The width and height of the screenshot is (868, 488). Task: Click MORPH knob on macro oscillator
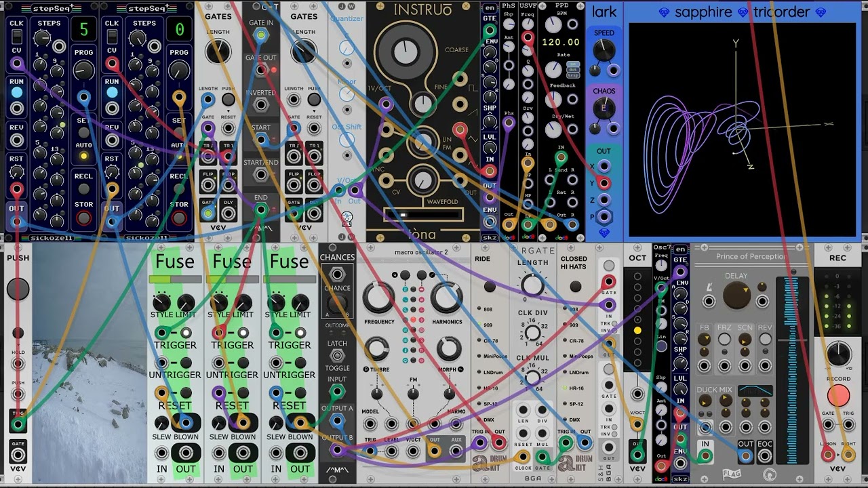click(x=448, y=348)
